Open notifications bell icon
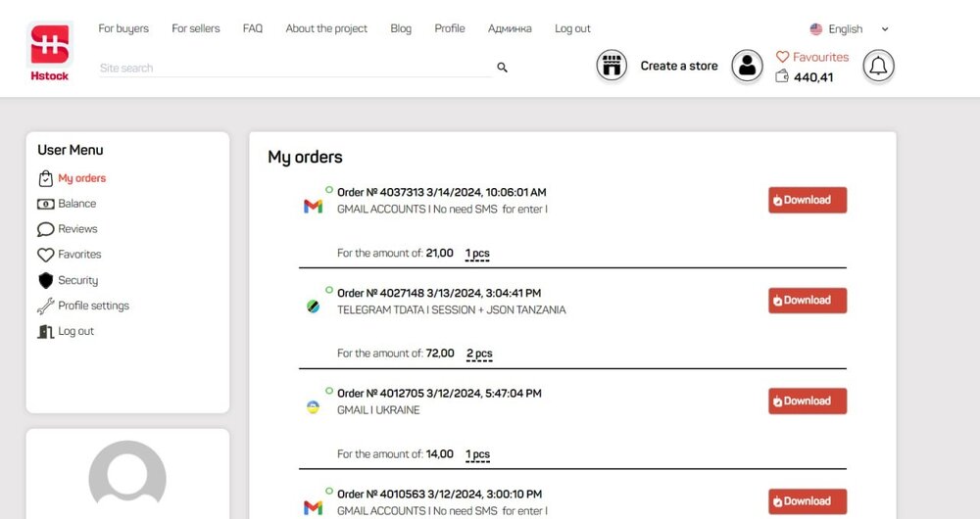Screen dimensions: 980x519 coord(878,66)
